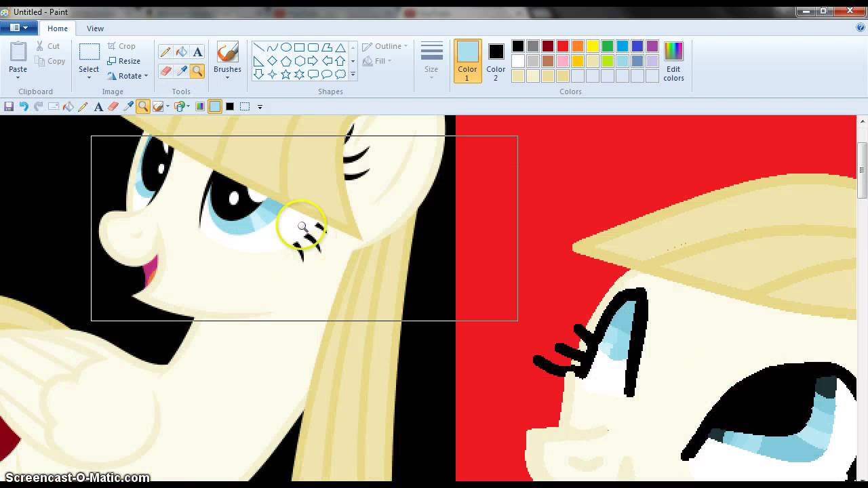Pick the Right triangle shape
The image size is (868, 488).
259,61
